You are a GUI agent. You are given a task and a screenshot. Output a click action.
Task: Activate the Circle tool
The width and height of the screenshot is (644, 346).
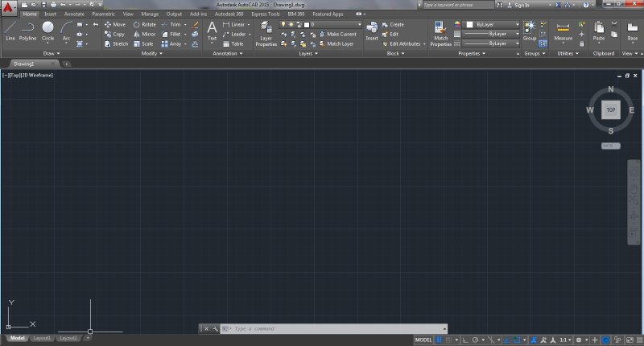[48, 31]
